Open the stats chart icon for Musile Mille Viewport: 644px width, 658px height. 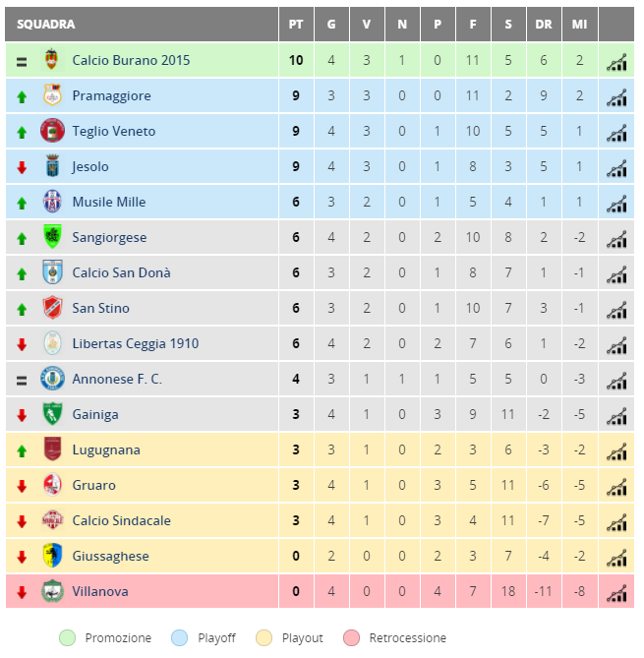(x=616, y=204)
